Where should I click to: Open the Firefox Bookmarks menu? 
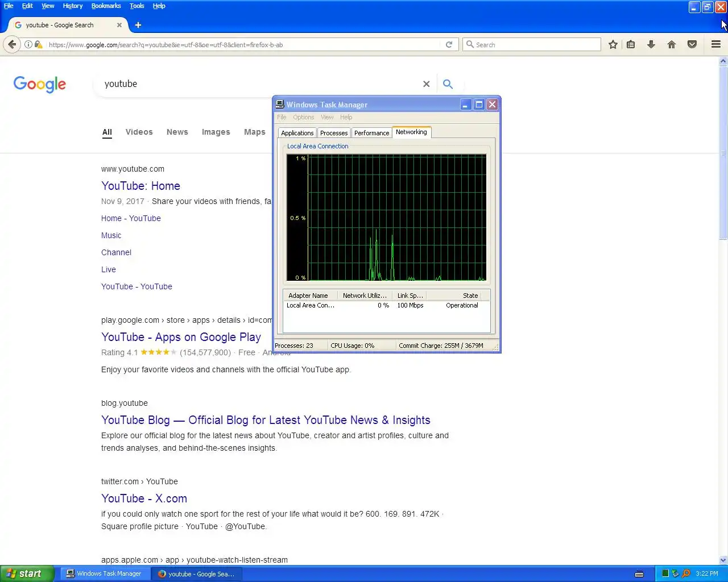[106, 6]
